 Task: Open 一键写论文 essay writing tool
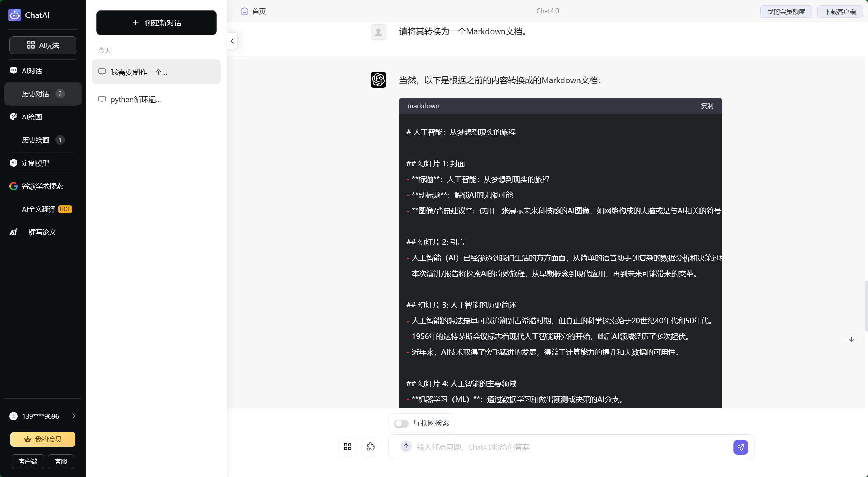click(x=39, y=232)
